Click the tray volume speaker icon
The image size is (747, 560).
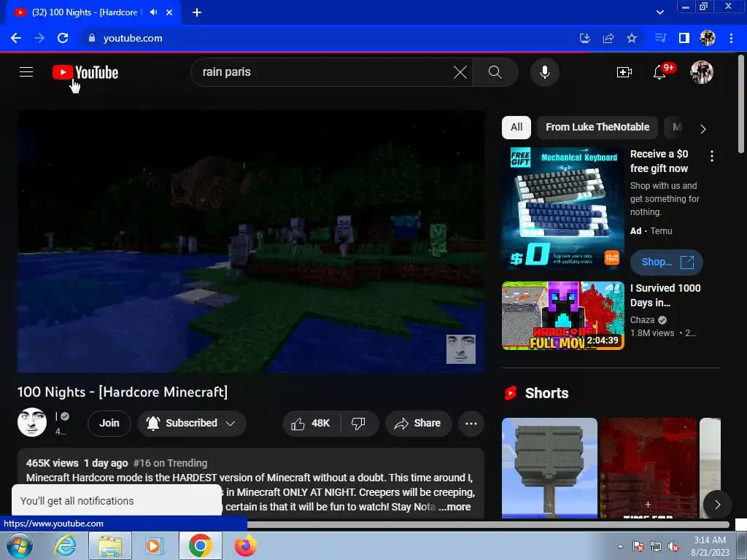coord(673,547)
